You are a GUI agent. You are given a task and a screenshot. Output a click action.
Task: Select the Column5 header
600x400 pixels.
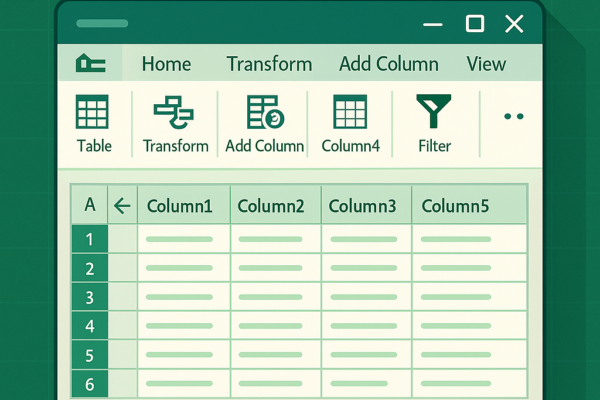(x=470, y=205)
